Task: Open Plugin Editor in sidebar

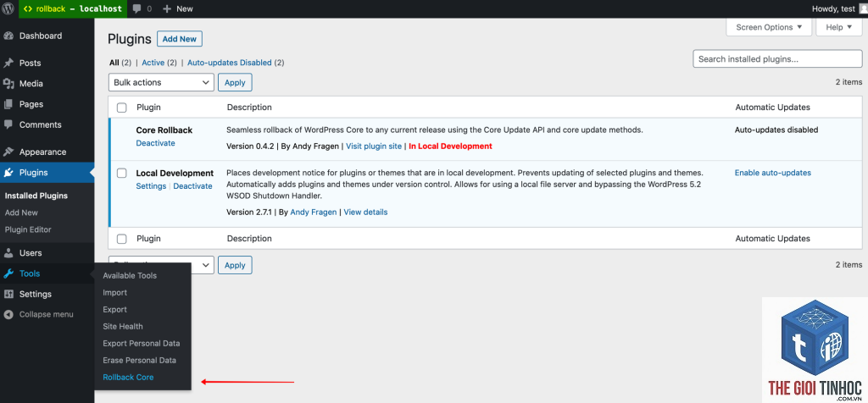Action: click(x=28, y=229)
